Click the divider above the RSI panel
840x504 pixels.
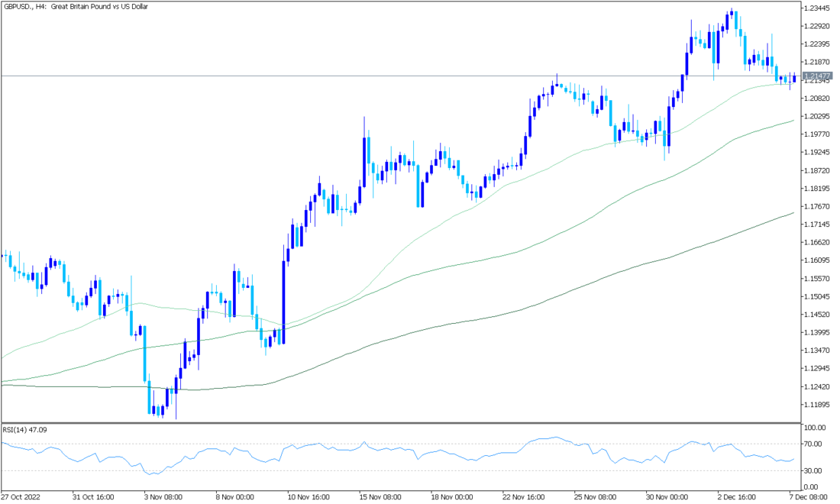(x=397, y=422)
